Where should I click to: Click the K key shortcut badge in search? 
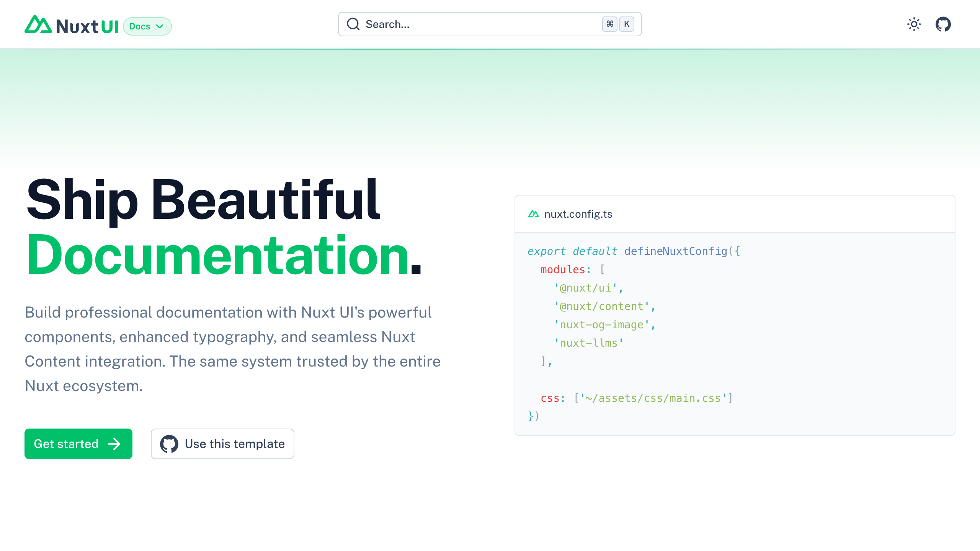click(x=626, y=24)
